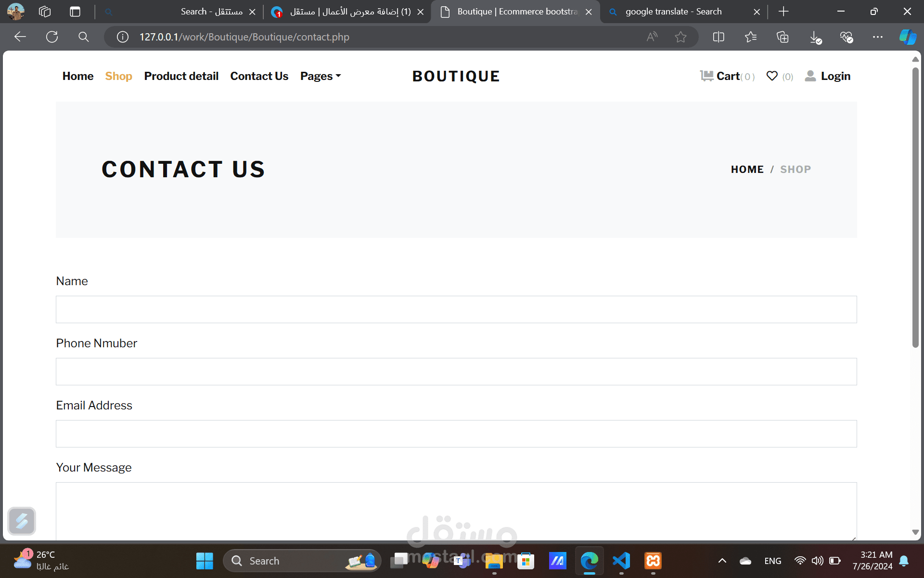
Task: Toggle split screen view icon
Action: coord(719,37)
